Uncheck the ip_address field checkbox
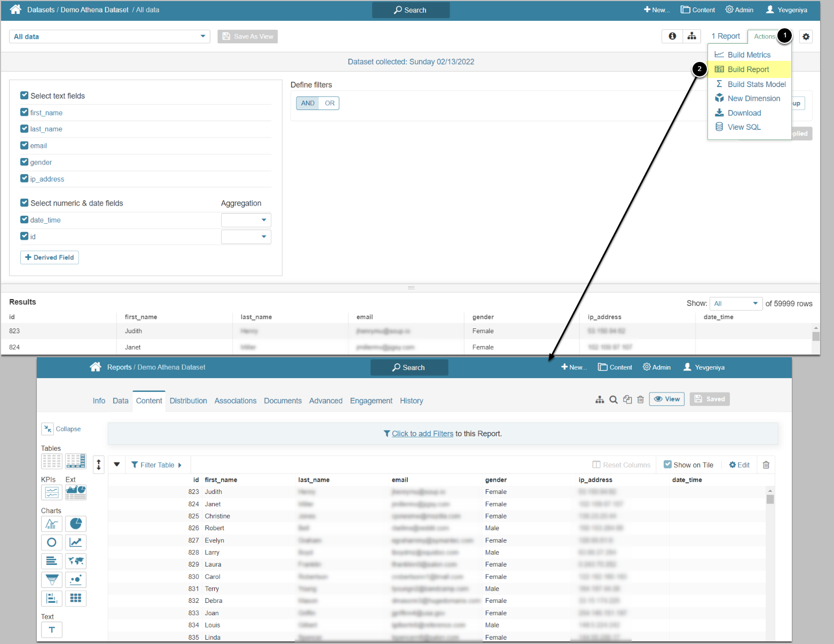This screenshot has height=644, width=834. click(25, 178)
